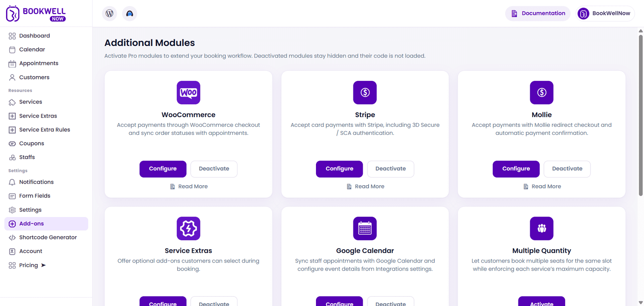The width and height of the screenshot is (644, 306).
Task: Deactivate the WooCommerce module
Action: (x=214, y=169)
